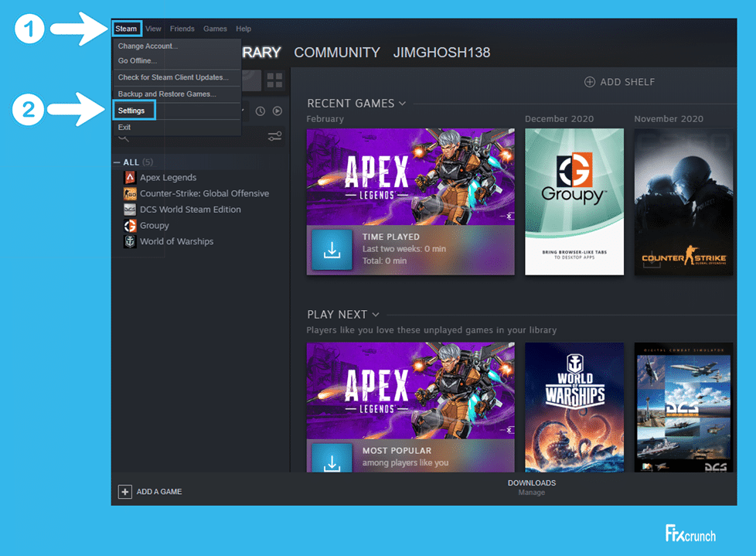Click the MOST POPULAR heading text

[397, 451]
